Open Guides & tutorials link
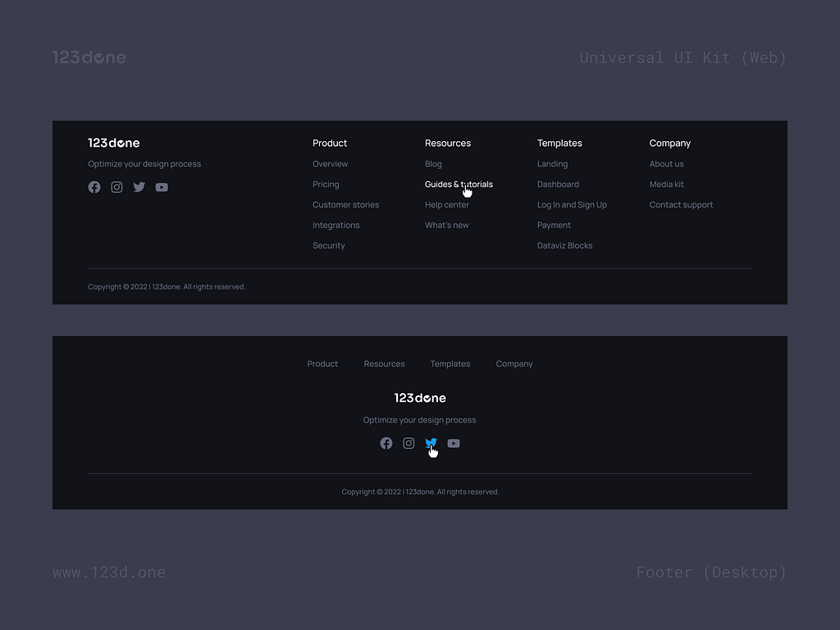 pos(459,185)
